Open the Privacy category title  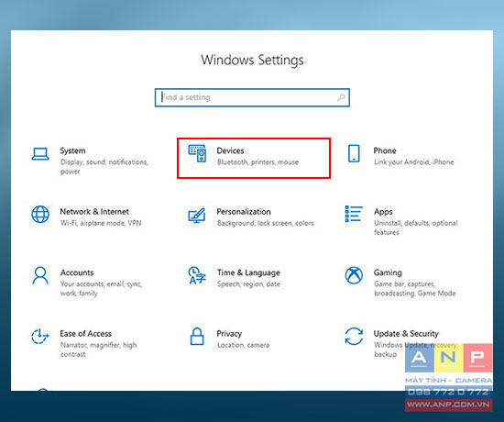(x=229, y=334)
